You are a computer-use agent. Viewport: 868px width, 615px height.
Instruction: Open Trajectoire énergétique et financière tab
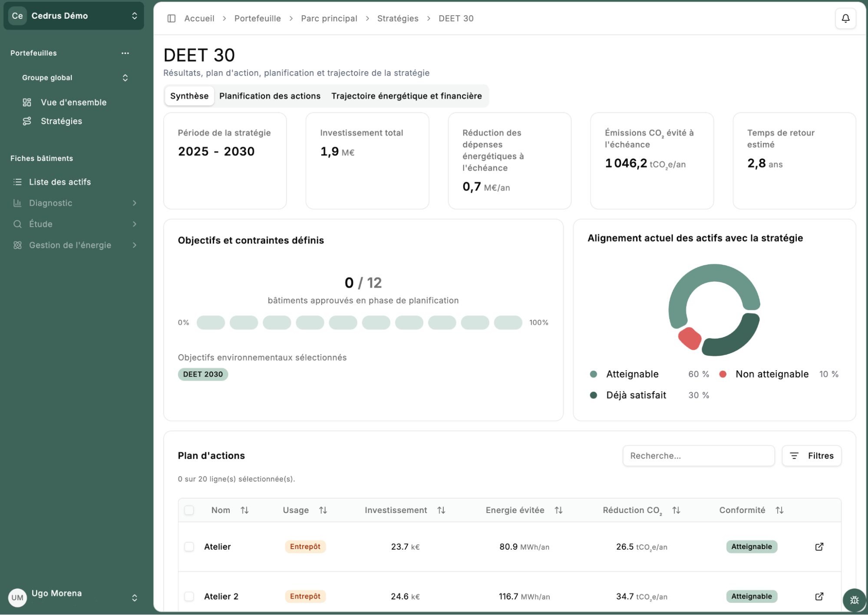pyautogui.click(x=406, y=96)
